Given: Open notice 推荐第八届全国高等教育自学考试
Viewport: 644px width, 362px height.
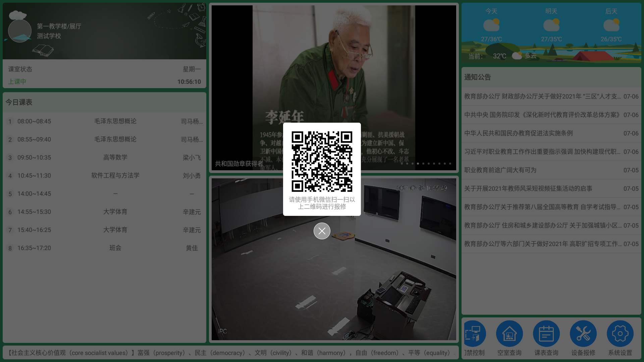Looking at the screenshot, I should [x=551, y=207].
